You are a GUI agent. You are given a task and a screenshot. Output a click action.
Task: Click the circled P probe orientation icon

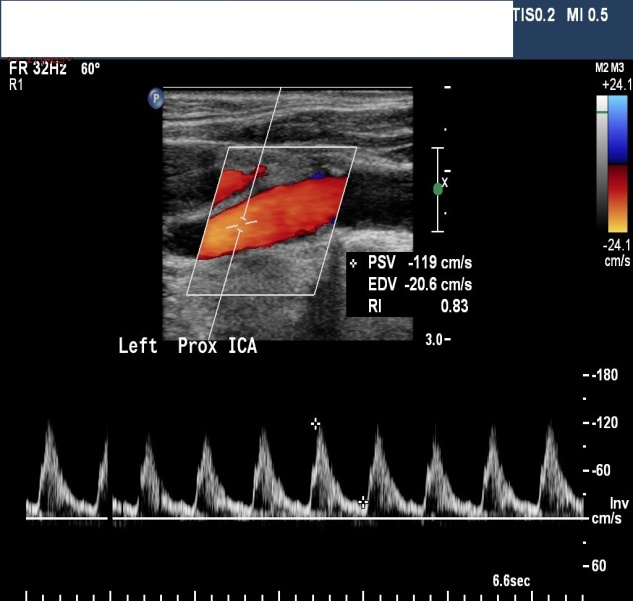[x=156, y=97]
